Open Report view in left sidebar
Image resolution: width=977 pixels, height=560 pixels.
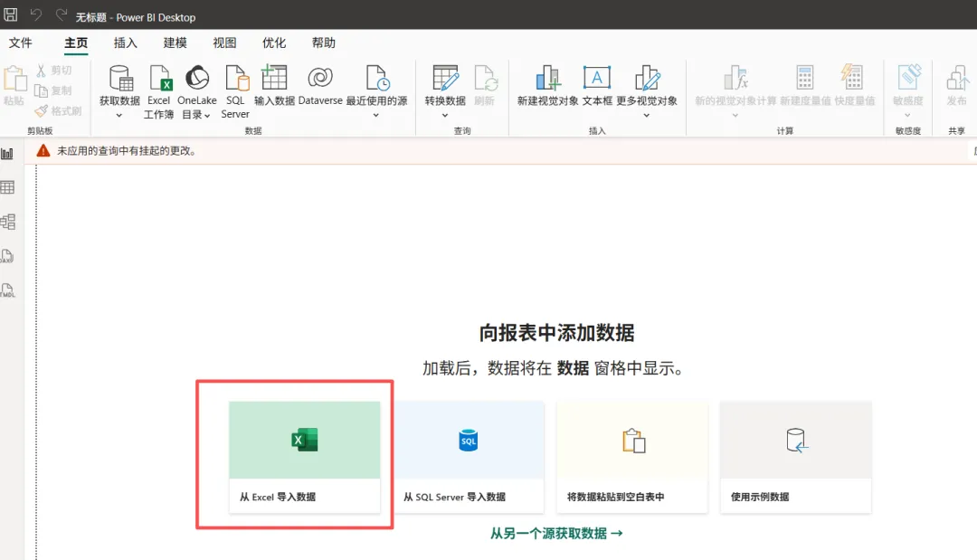click(x=7, y=153)
